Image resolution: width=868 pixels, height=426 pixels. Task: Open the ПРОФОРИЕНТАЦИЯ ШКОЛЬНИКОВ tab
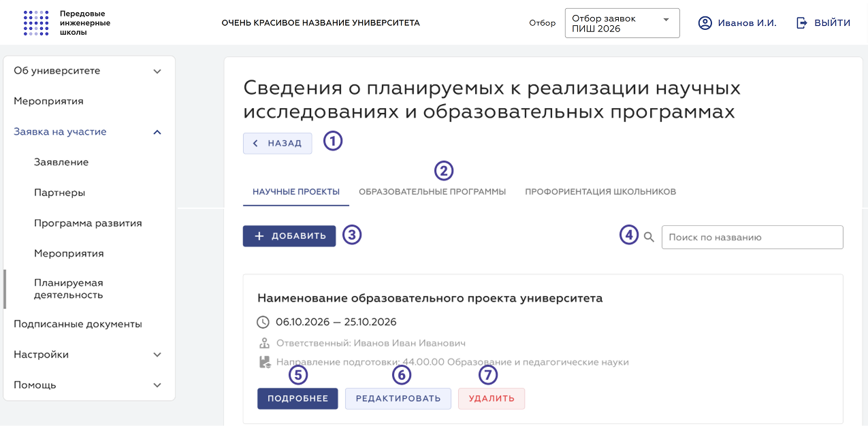(x=600, y=192)
